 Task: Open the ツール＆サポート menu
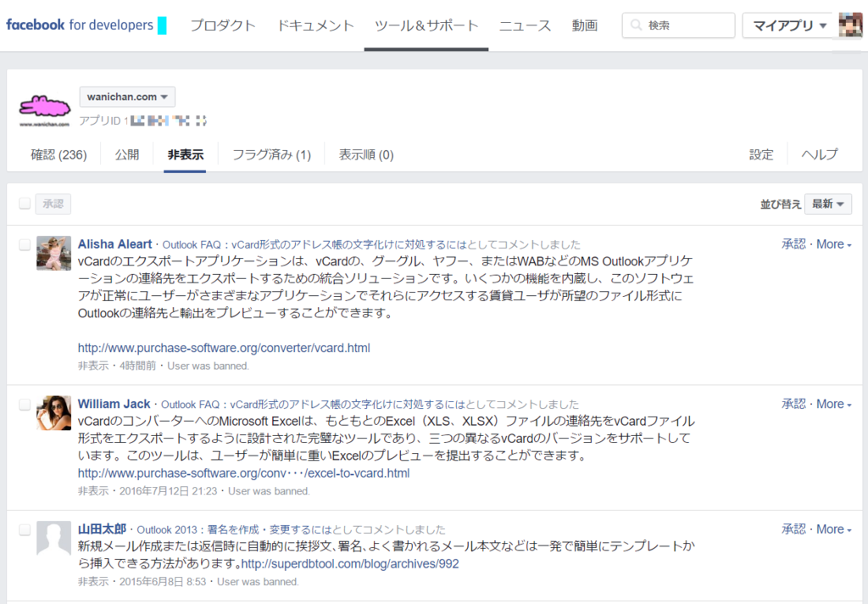[426, 25]
